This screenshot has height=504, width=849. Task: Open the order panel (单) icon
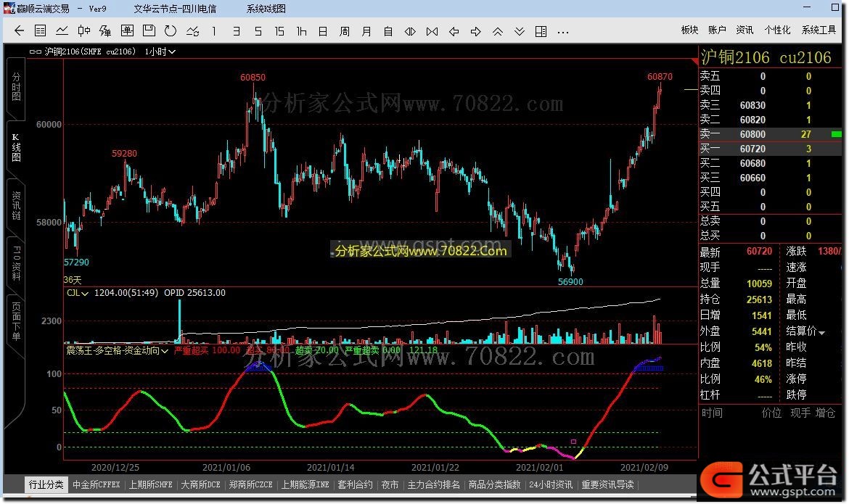127,31
